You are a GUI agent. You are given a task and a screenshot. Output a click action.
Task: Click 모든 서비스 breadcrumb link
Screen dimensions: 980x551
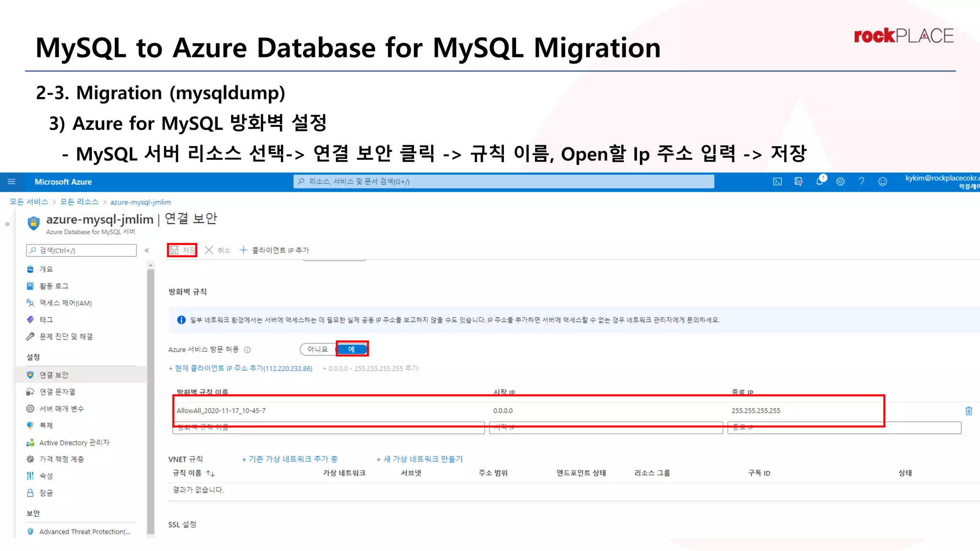coord(29,202)
